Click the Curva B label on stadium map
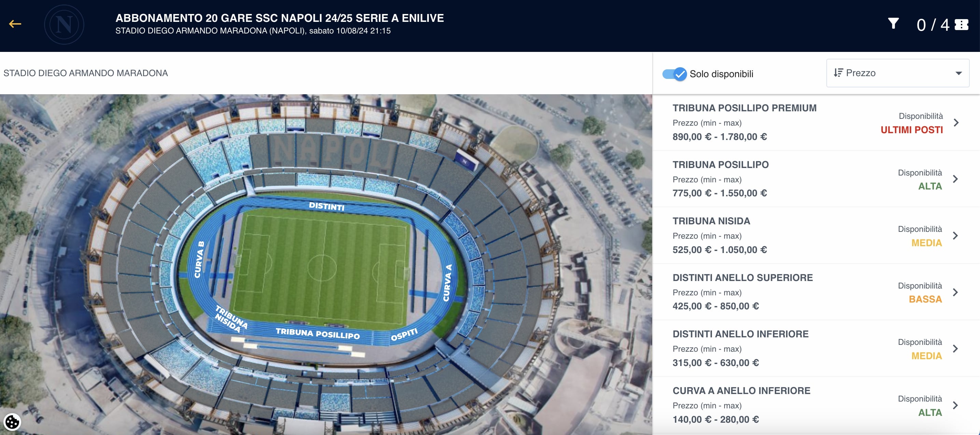 [x=199, y=259]
